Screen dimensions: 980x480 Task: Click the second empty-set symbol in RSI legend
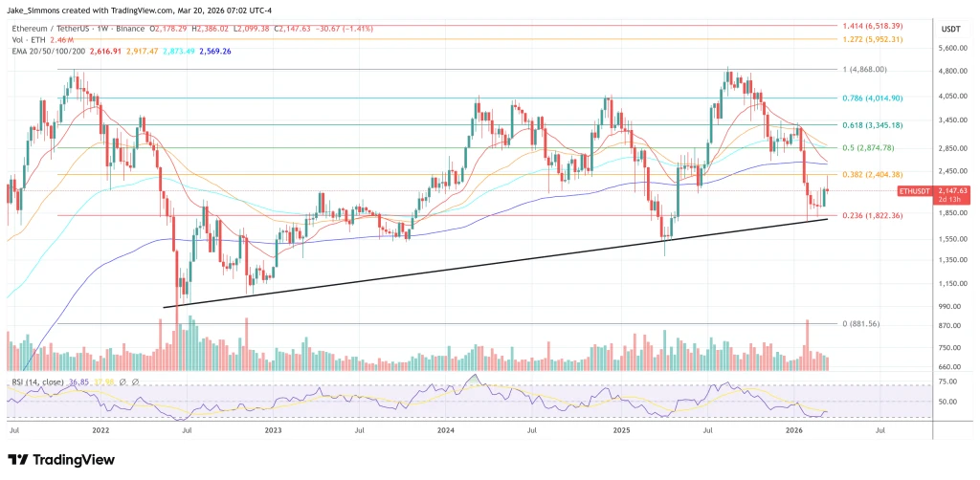tap(135, 382)
